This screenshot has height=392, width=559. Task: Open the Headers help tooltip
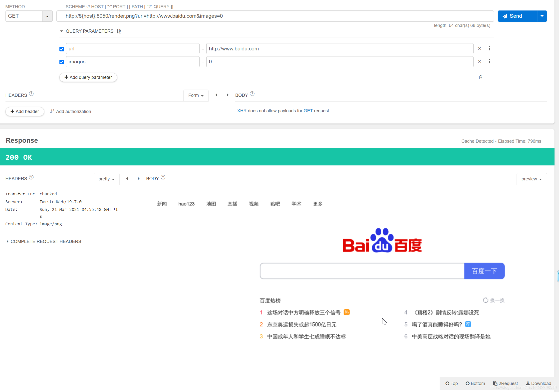pos(31,93)
